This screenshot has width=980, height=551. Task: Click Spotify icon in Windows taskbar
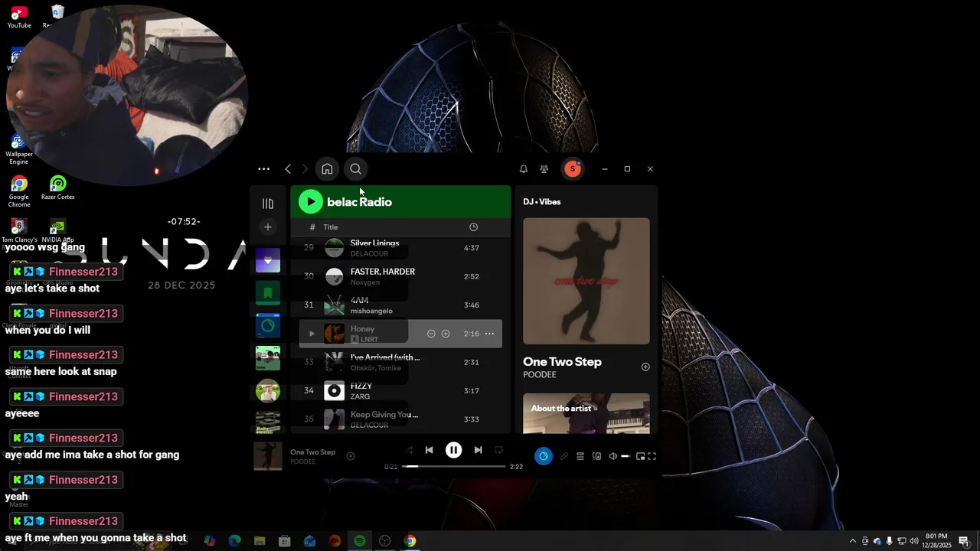click(360, 541)
